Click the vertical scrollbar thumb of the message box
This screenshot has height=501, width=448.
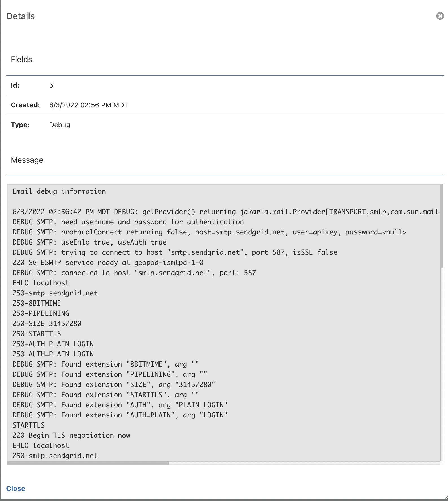click(x=442, y=226)
